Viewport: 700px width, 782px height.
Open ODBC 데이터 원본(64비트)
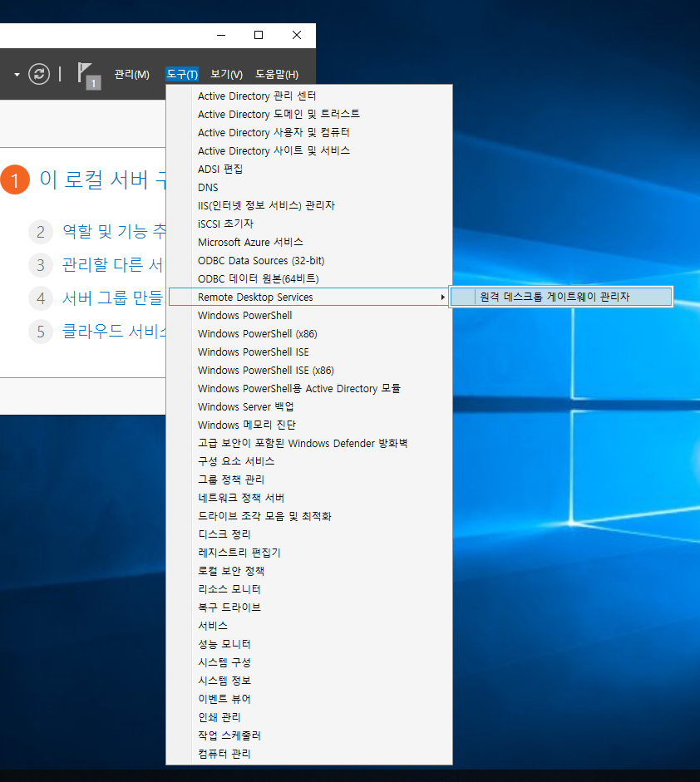[310, 278]
